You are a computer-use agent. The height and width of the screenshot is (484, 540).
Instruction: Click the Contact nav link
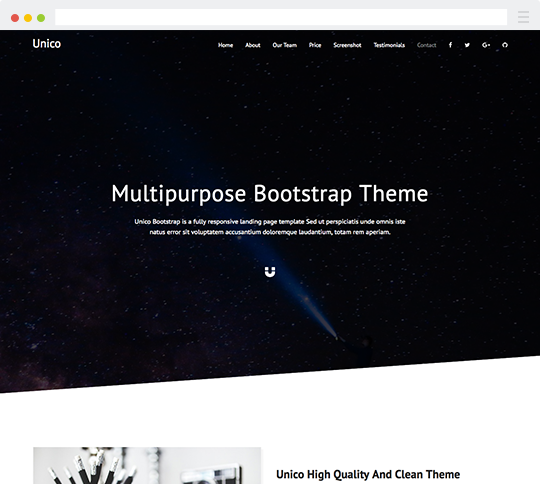pos(426,45)
